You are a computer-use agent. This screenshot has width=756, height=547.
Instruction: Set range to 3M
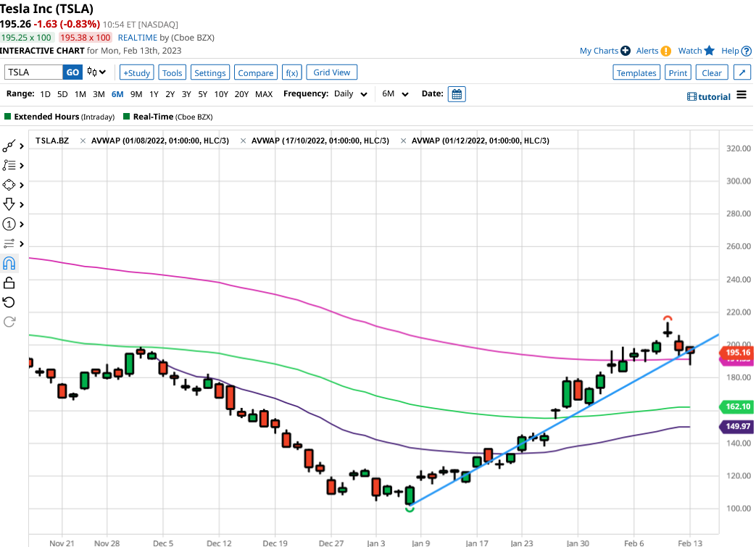(x=99, y=94)
